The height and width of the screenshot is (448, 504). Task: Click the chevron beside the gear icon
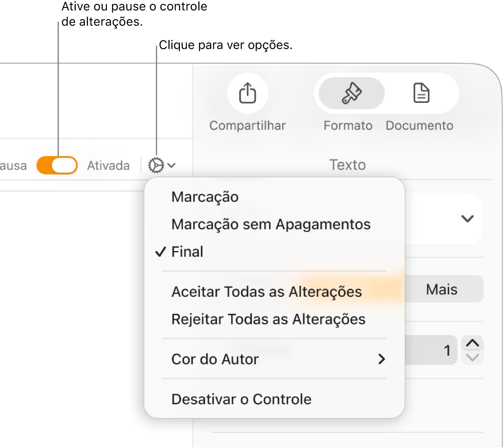[171, 165]
